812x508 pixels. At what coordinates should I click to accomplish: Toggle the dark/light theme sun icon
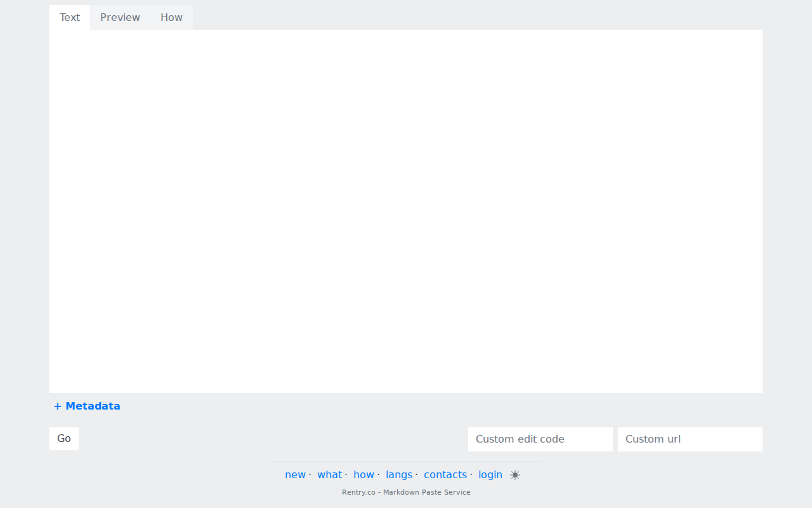(x=515, y=475)
